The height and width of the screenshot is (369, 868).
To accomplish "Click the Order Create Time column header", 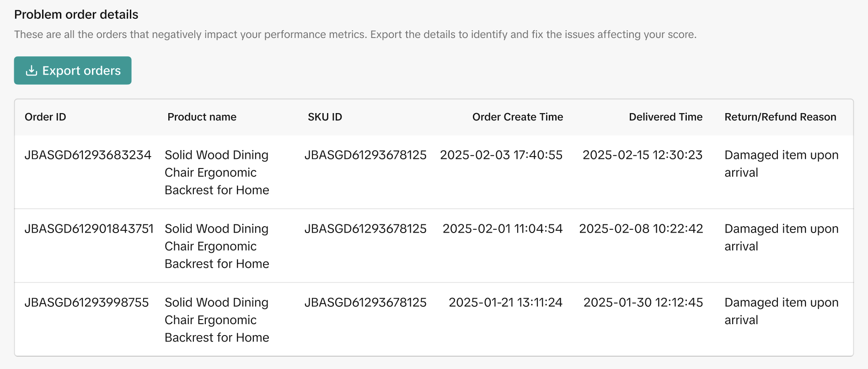I will 517,117.
